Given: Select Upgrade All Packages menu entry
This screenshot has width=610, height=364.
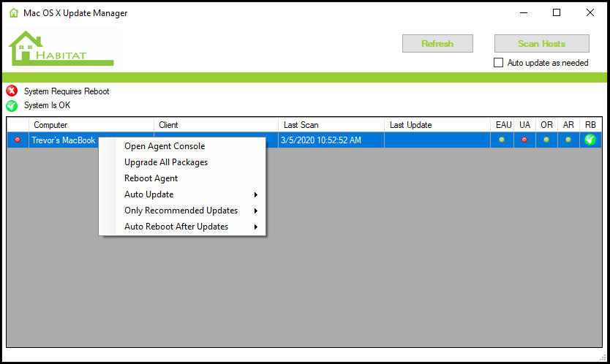Looking at the screenshot, I should coord(166,162).
